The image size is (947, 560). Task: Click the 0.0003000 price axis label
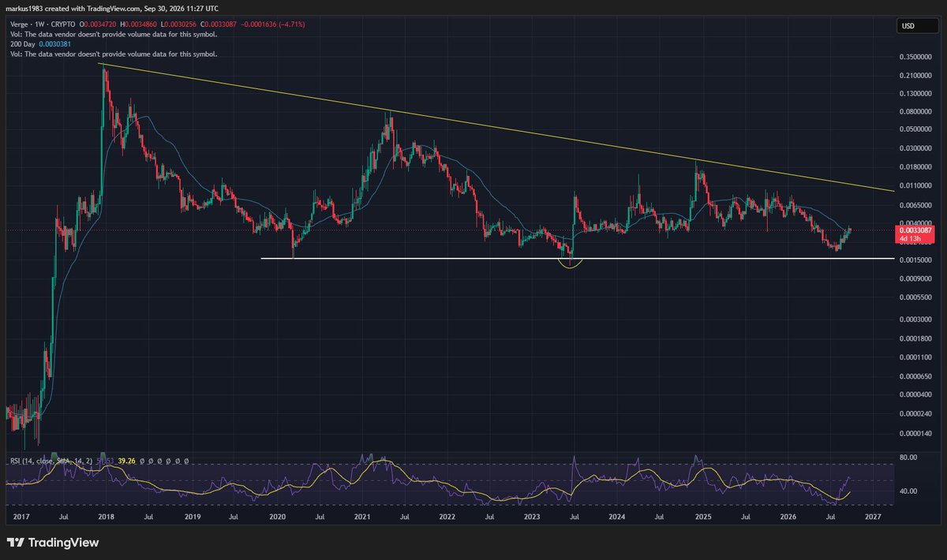tap(915, 319)
